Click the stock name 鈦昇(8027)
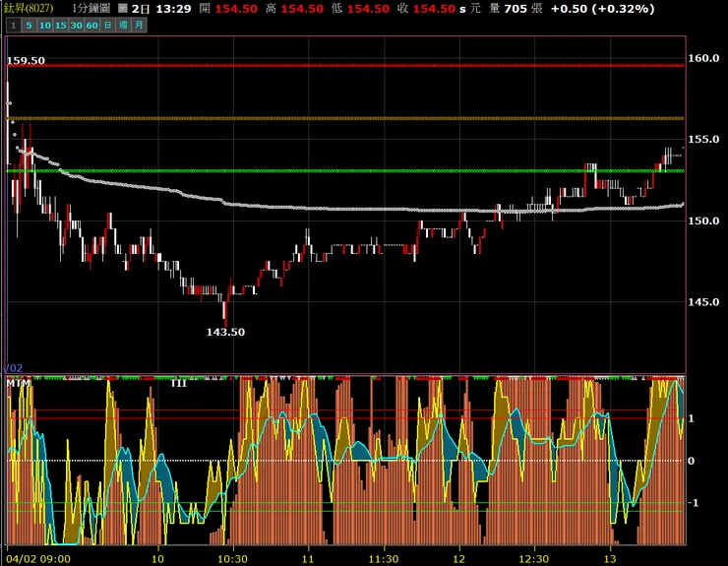The height and width of the screenshot is (566, 728). coord(29,8)
